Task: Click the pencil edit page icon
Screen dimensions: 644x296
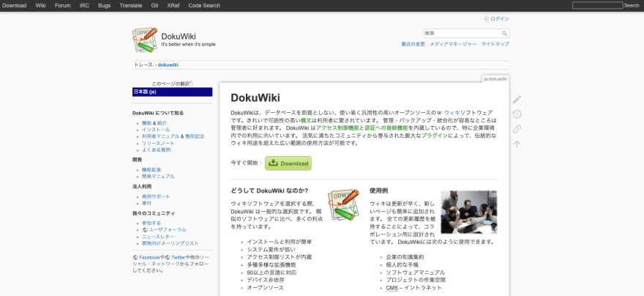Action: (517, 100)
